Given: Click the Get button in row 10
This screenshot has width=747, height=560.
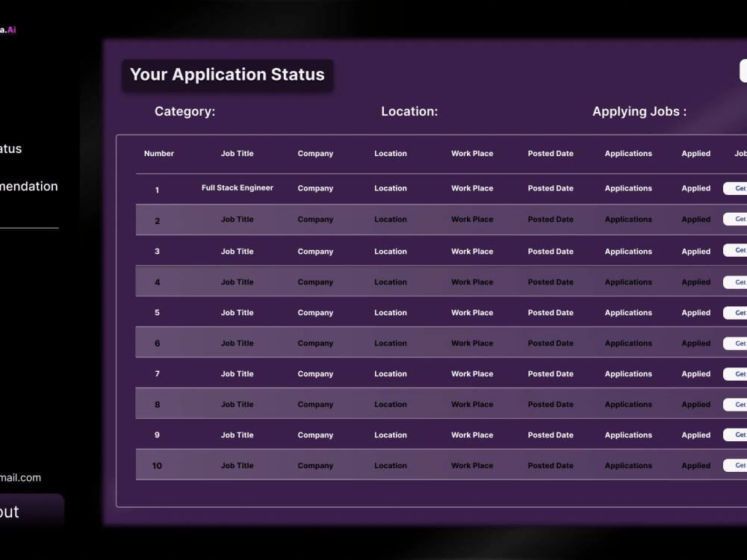Looking at the screenshot, I should 735,465.
